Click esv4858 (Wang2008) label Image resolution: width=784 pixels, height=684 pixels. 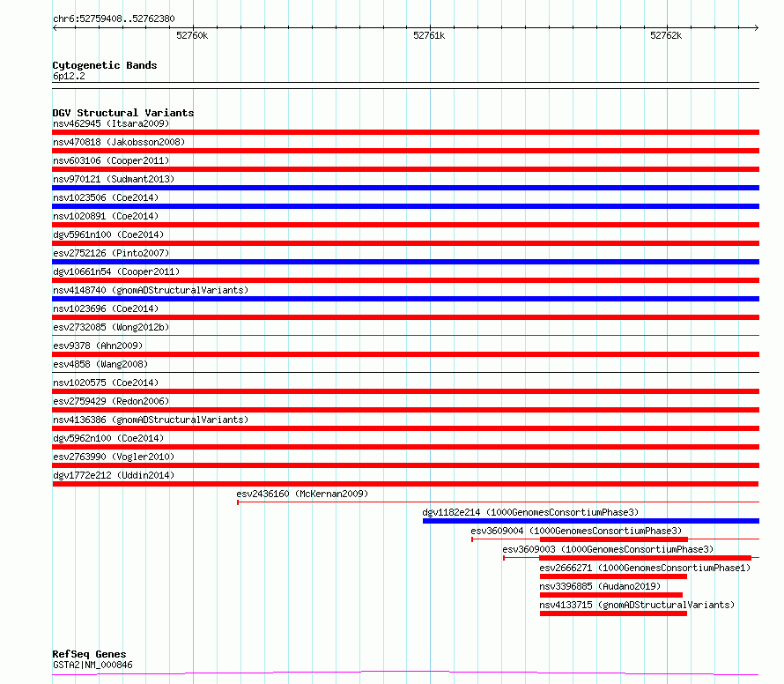pyautogui.click(x=100, y=364)
